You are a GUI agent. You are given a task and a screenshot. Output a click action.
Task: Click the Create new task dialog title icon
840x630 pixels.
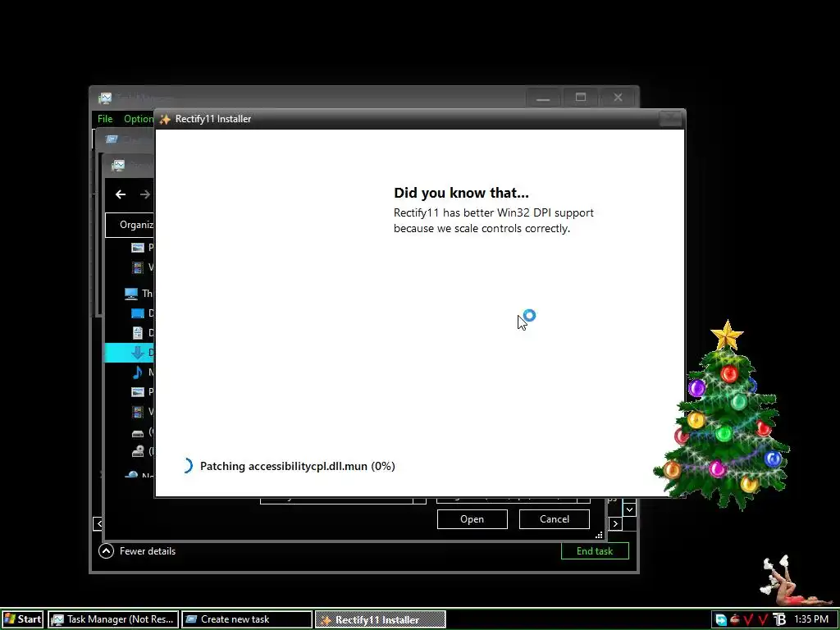[112, 139]
